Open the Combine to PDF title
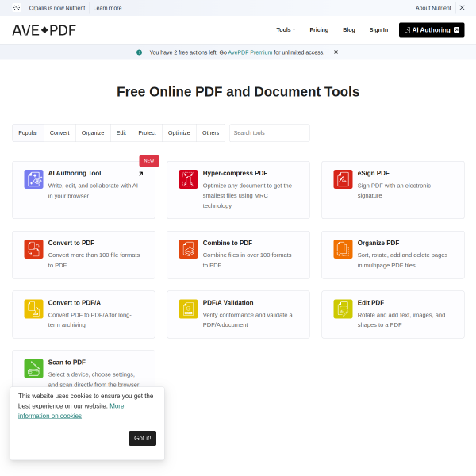Screen dimensions: 476x476 (228, 243)
